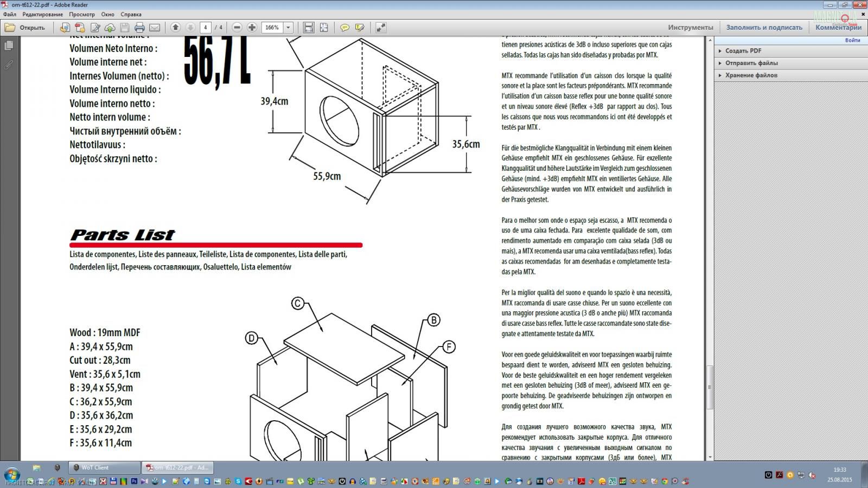Click the vertical scrollbar thumb of document
This screenshot has width=868, height=488.
(x=709, y=387)
